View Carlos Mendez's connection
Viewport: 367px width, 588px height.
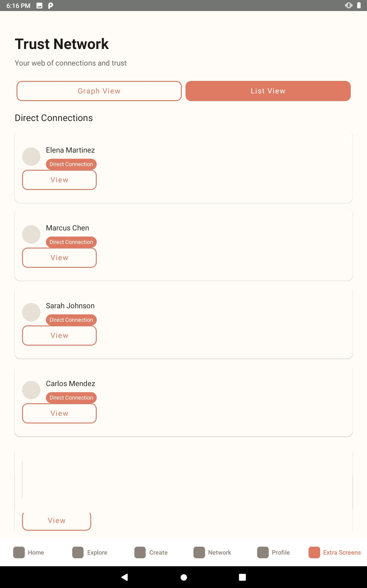point(59,414)
